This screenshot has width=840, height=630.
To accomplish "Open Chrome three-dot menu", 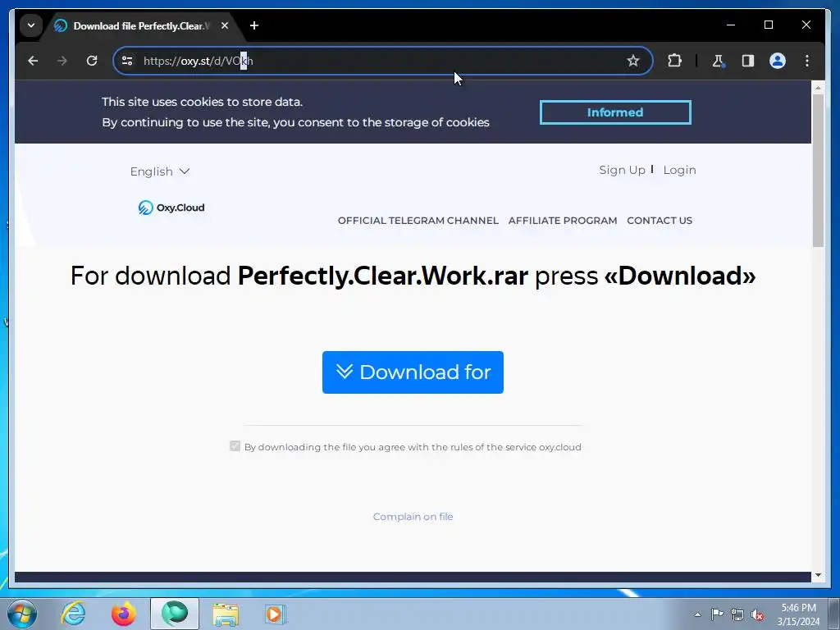I will [x=807, y=61].
